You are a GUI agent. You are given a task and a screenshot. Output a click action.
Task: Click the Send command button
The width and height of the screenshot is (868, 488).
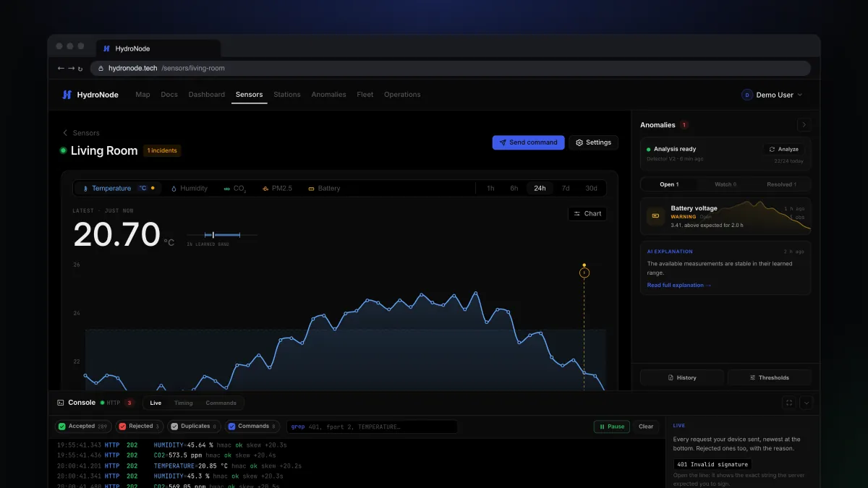[529, 142]
